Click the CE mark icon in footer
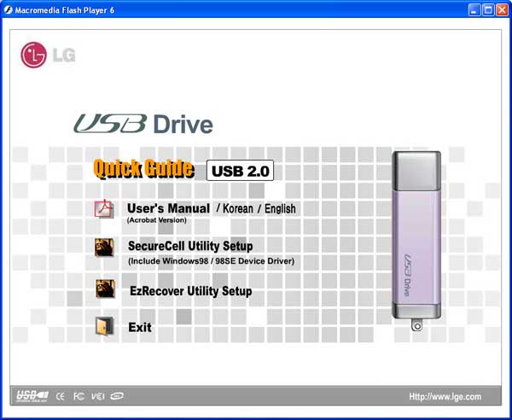Image resolution: width=512 pixels, height=420 pixels. (61, 396)
